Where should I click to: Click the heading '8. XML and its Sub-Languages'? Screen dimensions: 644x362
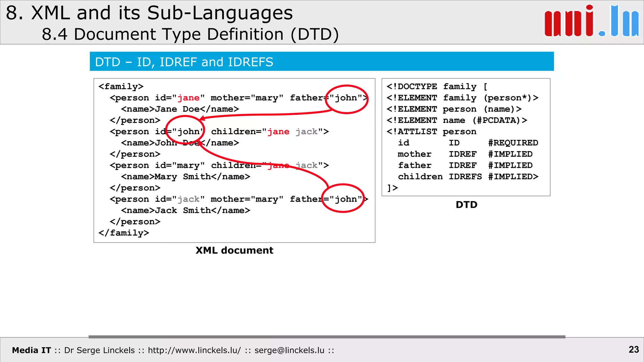(x=149, y=13)
